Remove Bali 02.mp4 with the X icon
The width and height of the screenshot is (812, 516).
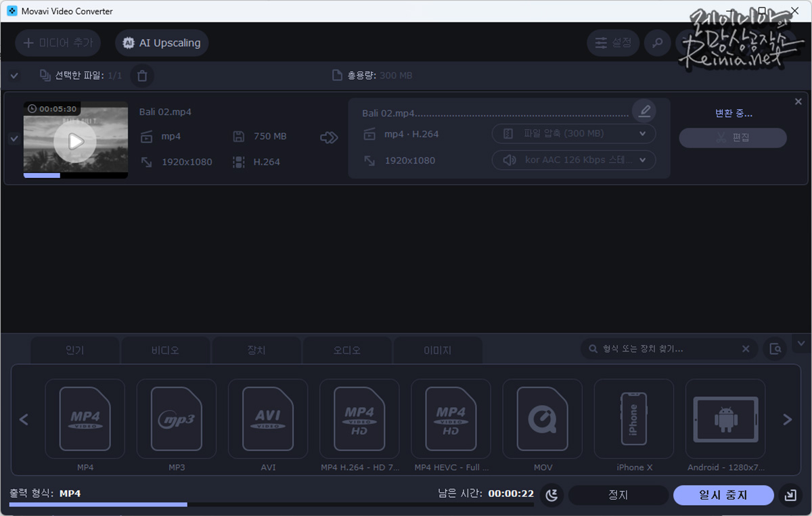[x=798, y=101]
